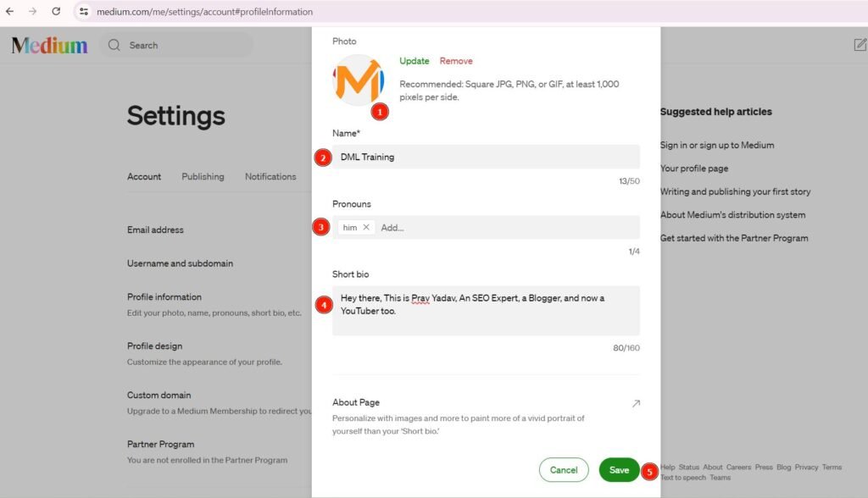This screenshot has height=498, width=868.
Task: Open 'Get started with the Partner Program' article
Action: tap(734, 238)
